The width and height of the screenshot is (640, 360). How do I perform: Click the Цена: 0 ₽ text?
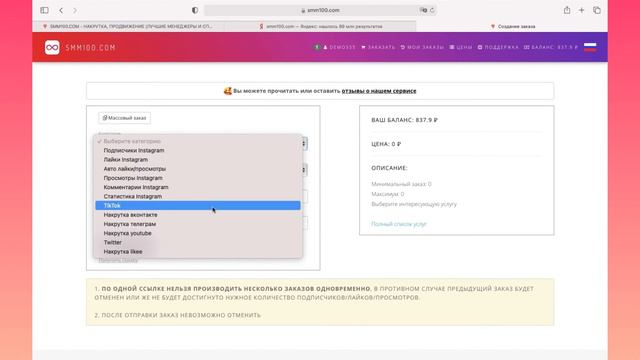pyautogui.click(x=386, y=144)
